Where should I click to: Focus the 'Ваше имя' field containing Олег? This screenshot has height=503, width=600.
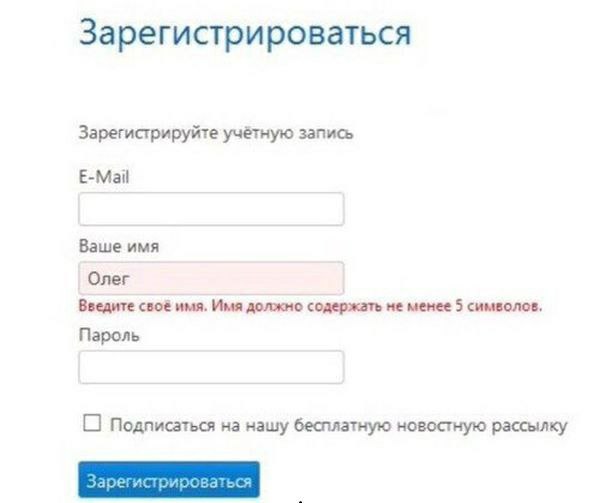pyautogui.click(x=210, y=278)
